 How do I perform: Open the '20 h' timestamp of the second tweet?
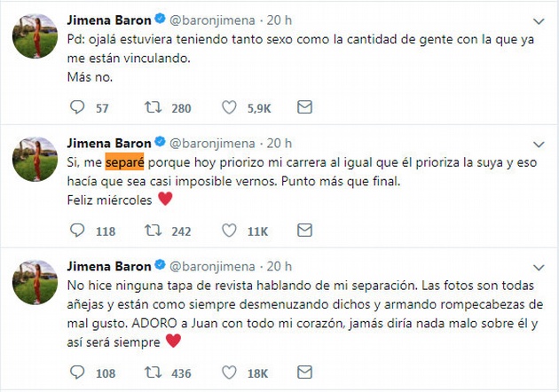point(280,143)
